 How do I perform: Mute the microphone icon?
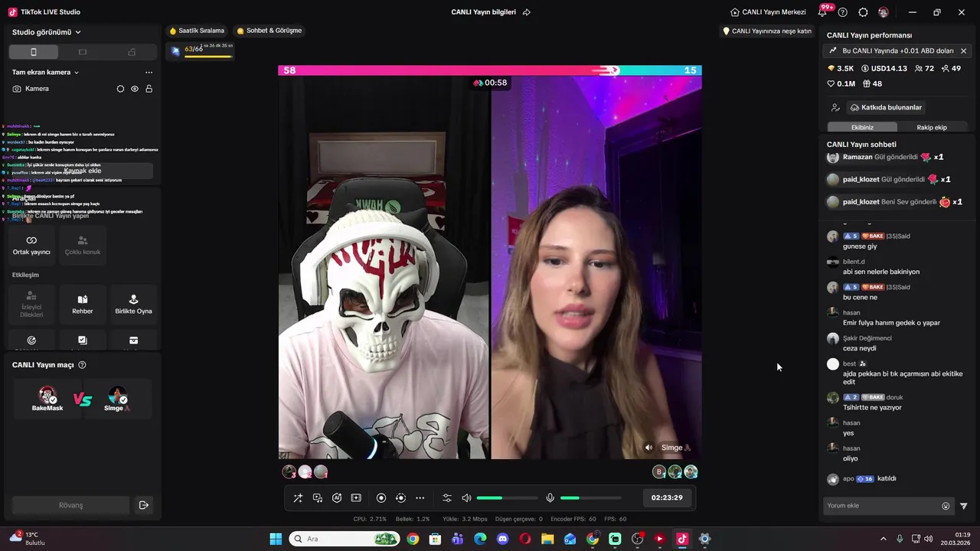tap(550, 498)
